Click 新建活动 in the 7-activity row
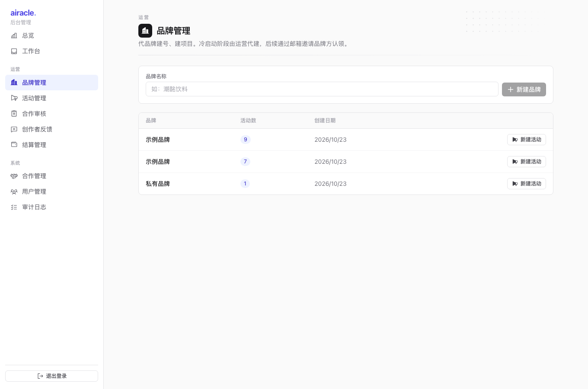The width and height of the screenshot is (588, 389). tap(527, 162)
